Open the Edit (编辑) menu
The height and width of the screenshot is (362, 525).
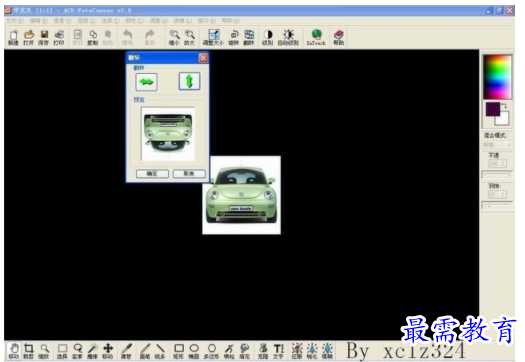(39, 21)
